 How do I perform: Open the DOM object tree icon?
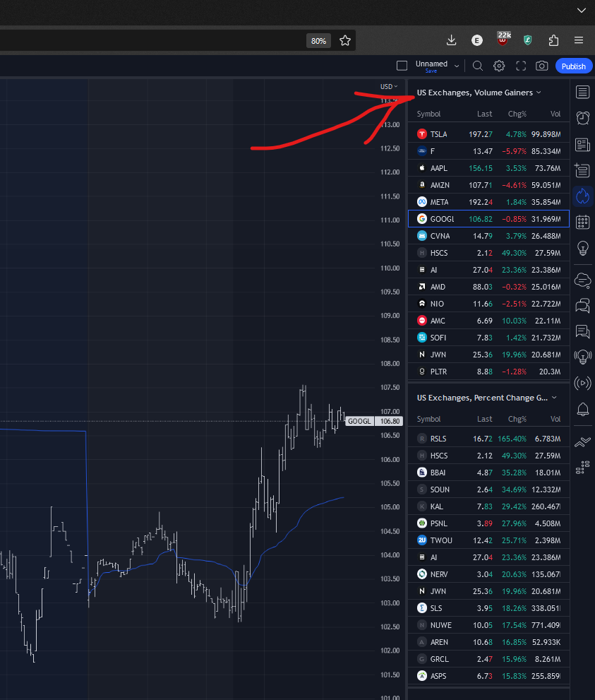[x=582, y=468]
